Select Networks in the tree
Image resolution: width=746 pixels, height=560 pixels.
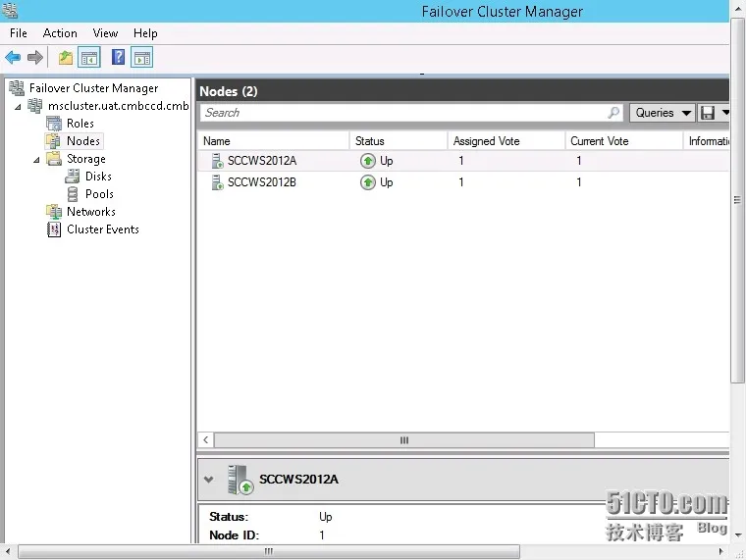91,212
